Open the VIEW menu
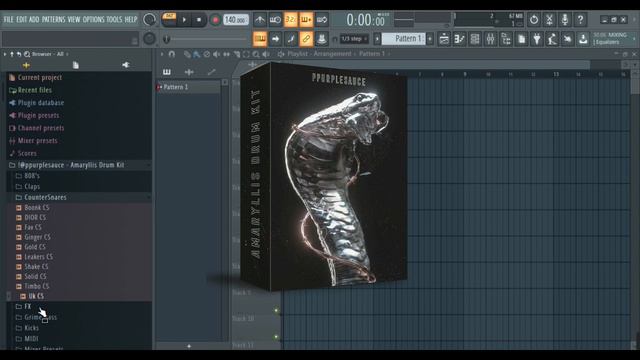Image resolution: width=640 pixels, height=360 pixels. [74, 19]
